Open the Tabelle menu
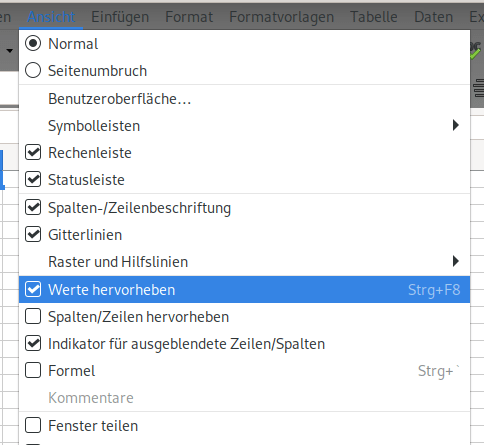Viewport: 484px width, 445px height. 374,17
